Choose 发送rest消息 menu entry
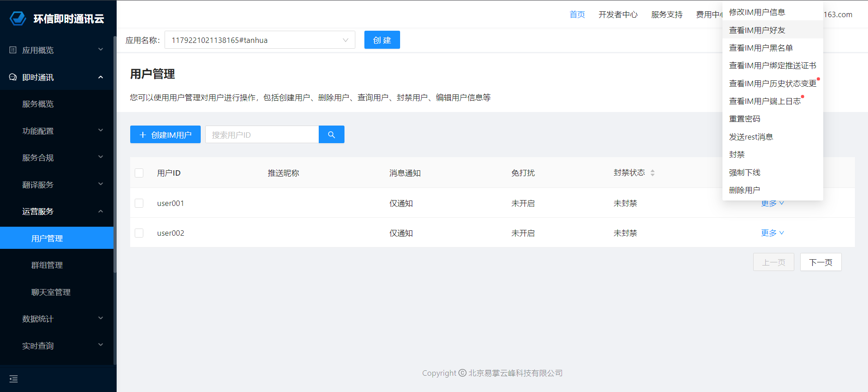Viewport: 868px width, 392px height. point(773,137)
